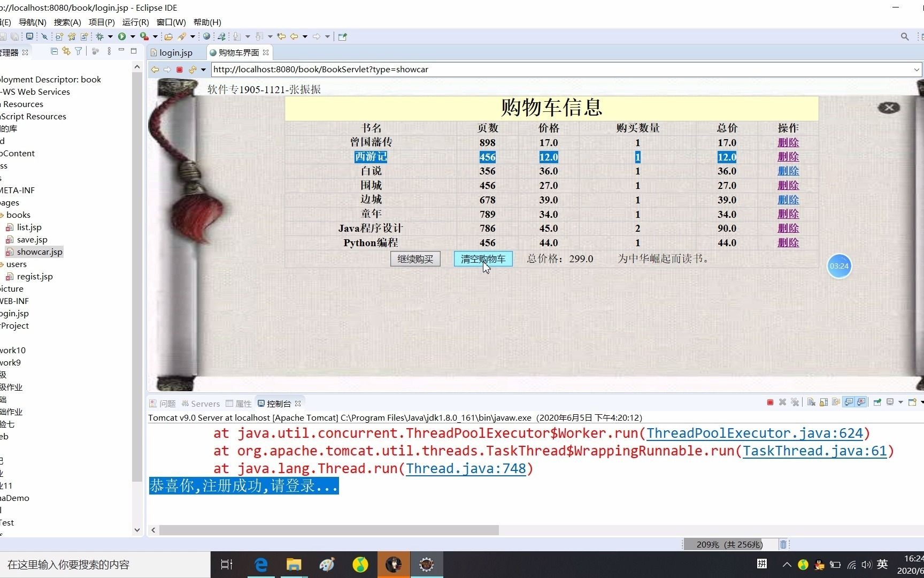Image resolution: width=924 pixels, height=578 pixels.
Task: Clear the Console output
Action: point(811,402)
